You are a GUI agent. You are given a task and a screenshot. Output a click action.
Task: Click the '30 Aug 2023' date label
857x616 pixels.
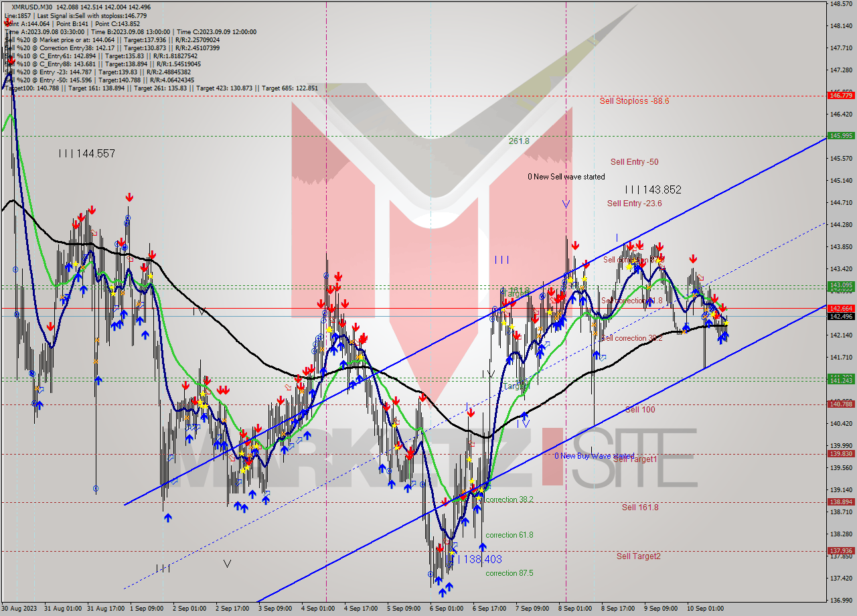coord(20,609)
